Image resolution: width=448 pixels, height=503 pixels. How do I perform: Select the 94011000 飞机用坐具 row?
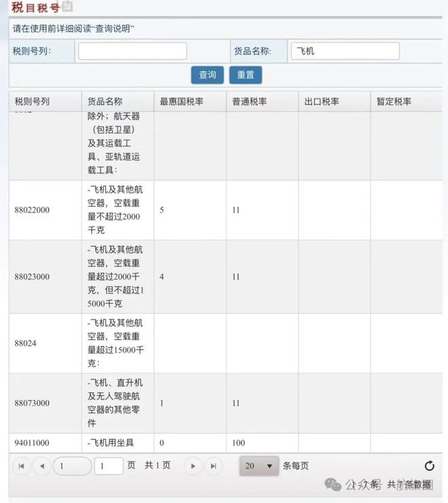[33, 443]
